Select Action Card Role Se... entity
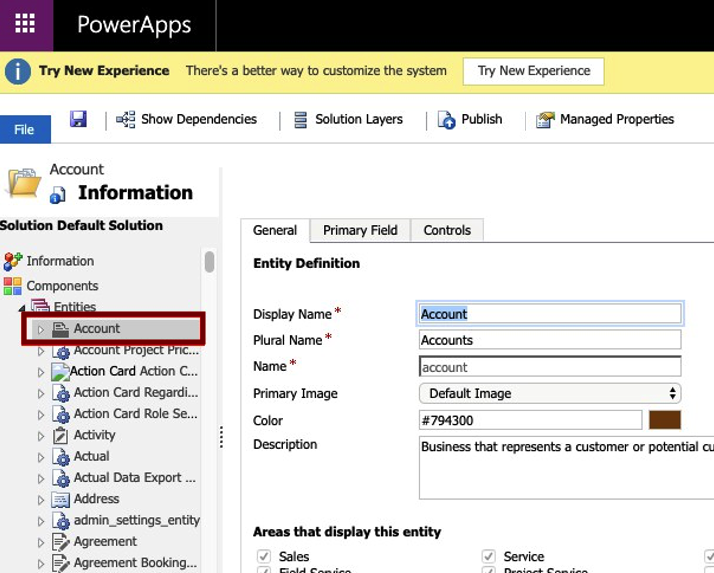 click(136, 414)
